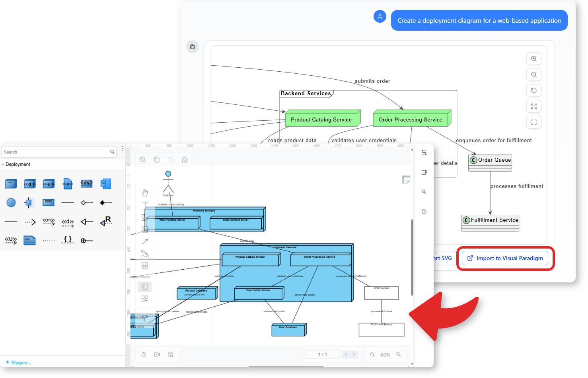Select the «device» node shape from the palette

pos(29,184)
